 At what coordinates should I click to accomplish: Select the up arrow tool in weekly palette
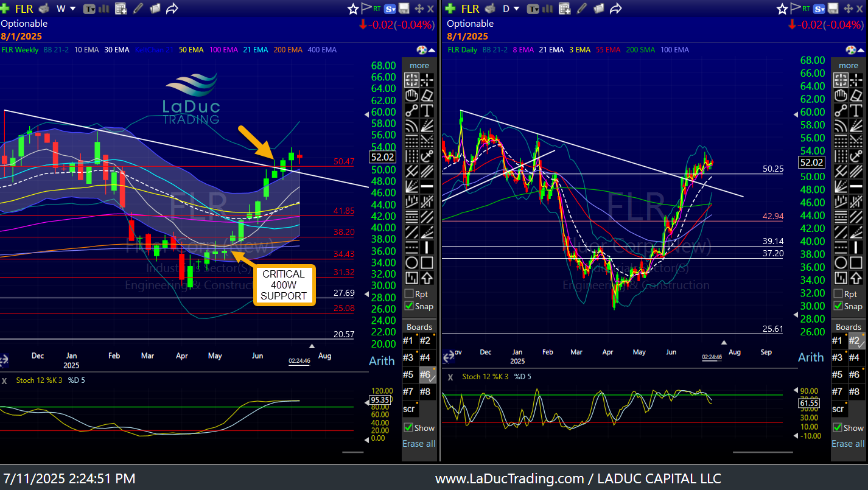pos(427,278)
